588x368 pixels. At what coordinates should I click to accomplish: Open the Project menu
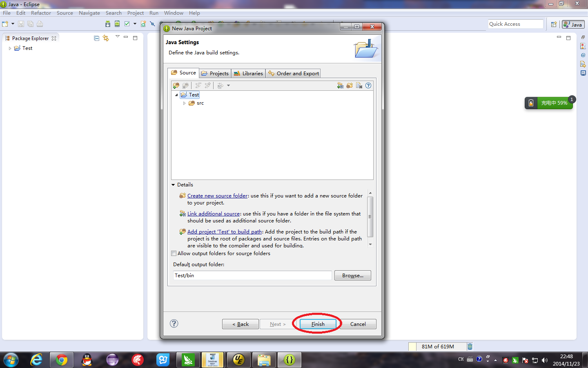tap(136, 13)
